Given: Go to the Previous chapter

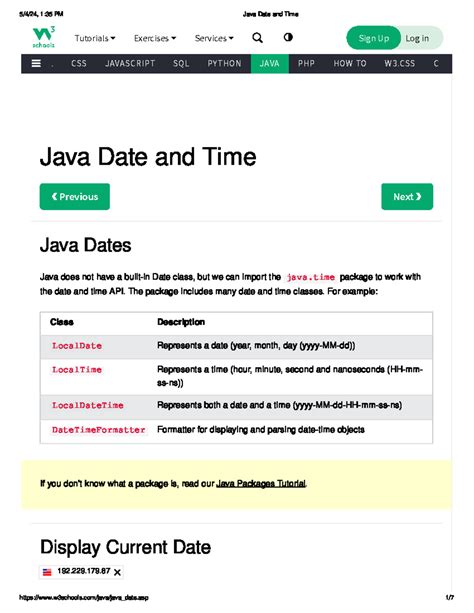Looking at the screenshot, I should [x=75, y=197].
